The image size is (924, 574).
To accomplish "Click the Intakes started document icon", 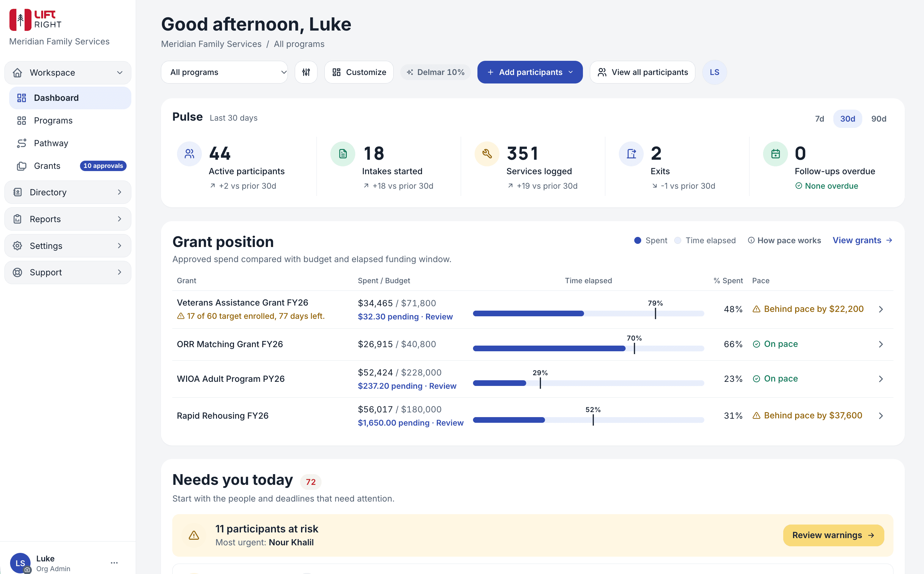I will [x=343, y=154].
